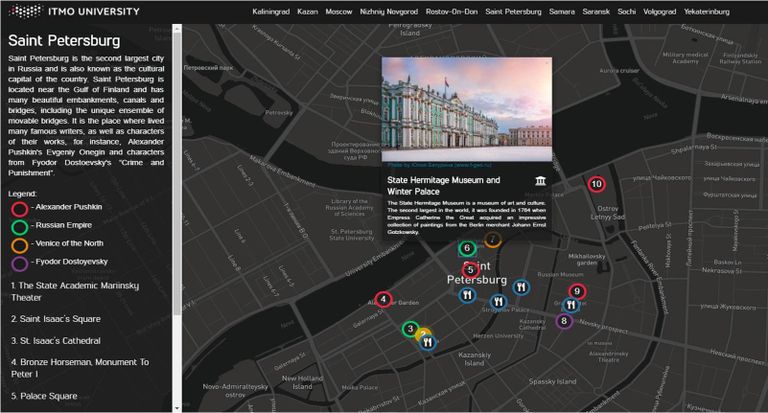Select yellow map marker number 2
This screenshot has height=413, width=768.
pyautogui.click(x=422, y=334)
